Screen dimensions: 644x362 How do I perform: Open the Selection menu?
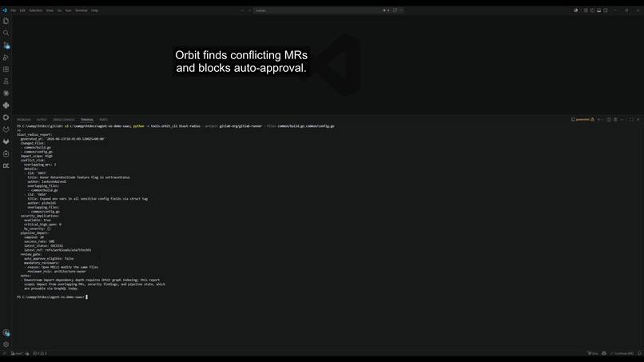(36, 10)
